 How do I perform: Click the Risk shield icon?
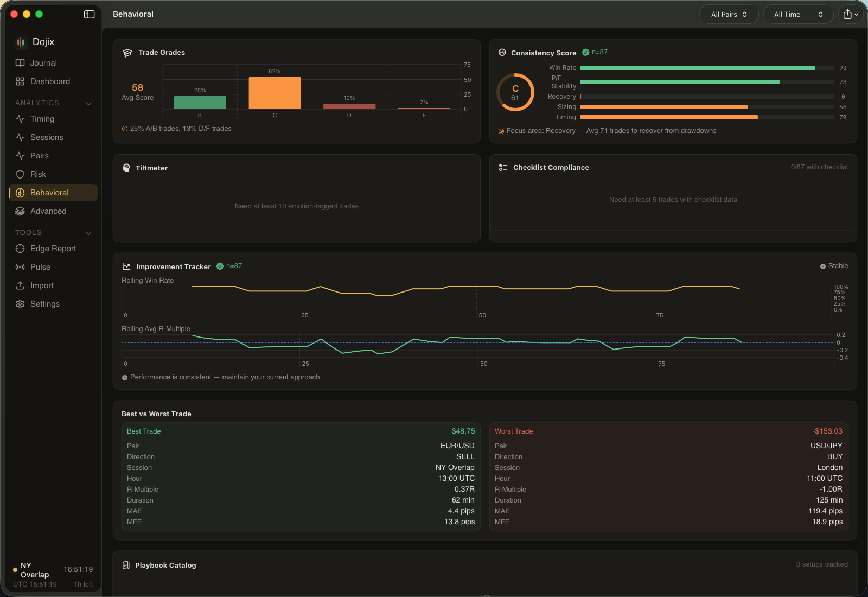20,174
